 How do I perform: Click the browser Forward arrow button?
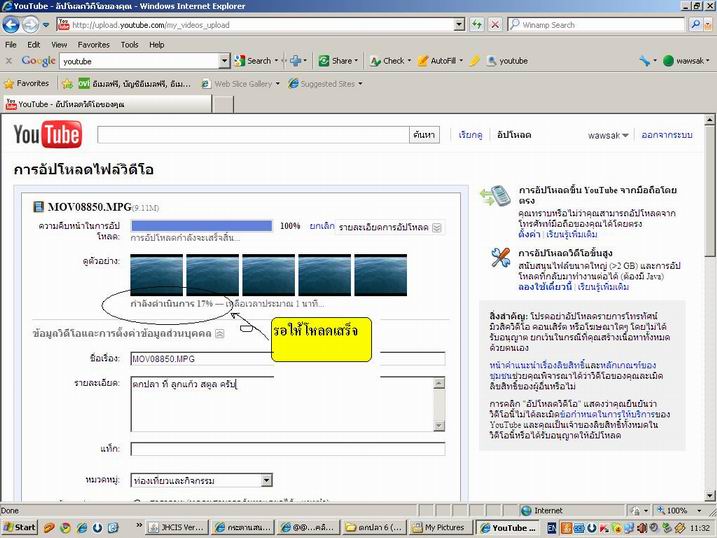(x=31, y=25)
